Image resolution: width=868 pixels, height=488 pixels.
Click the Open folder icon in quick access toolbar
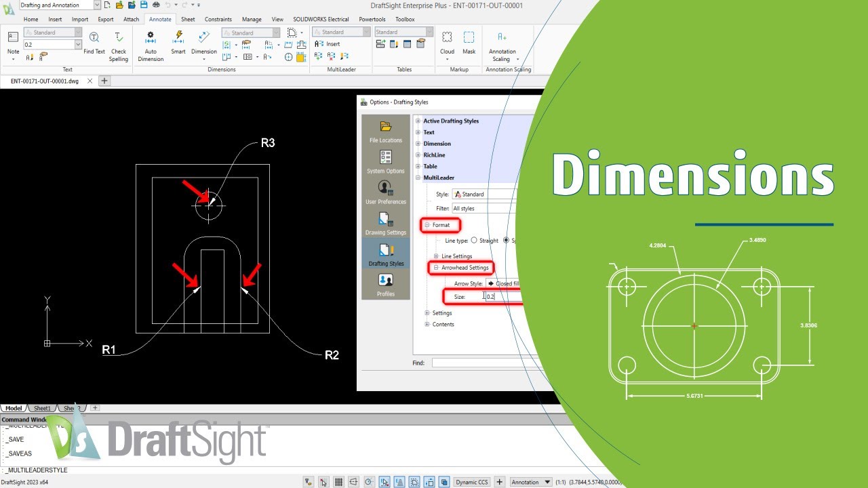pos(119,5)
